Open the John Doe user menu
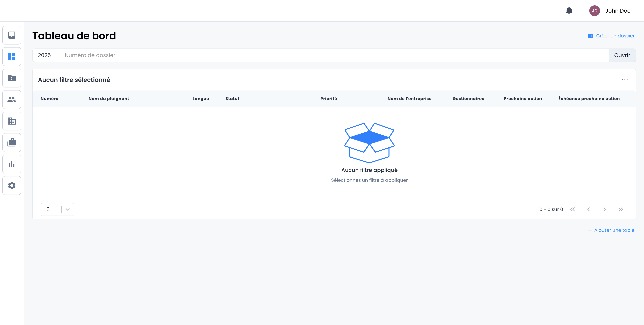The image size is (644, 325). [610, 11]
